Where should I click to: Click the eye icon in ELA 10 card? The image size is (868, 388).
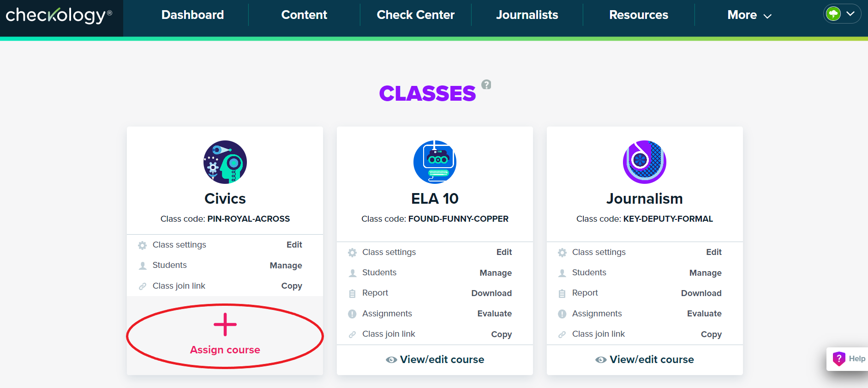tap(391, 360)
